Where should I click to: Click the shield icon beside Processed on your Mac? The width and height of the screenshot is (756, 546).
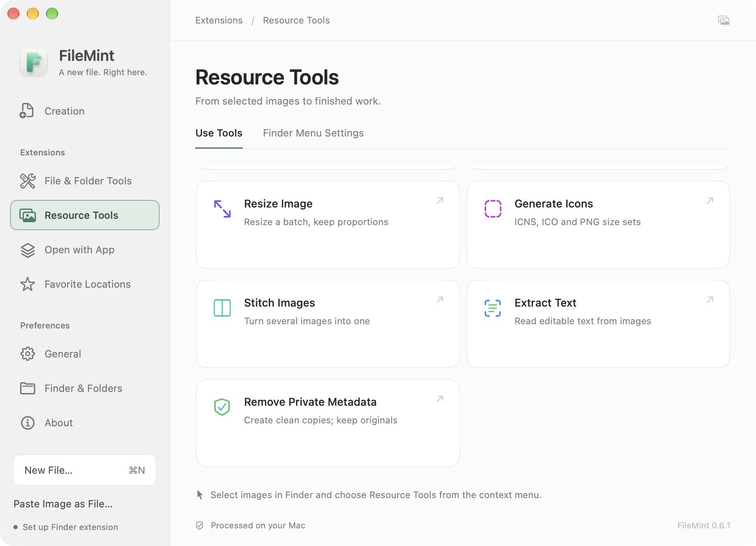(x=200, y=525)
